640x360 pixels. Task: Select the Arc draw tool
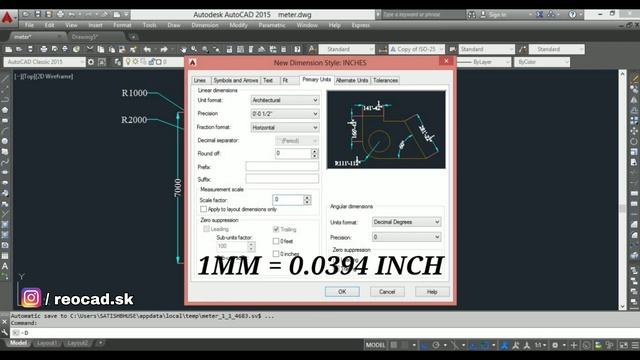pos(5,131)
